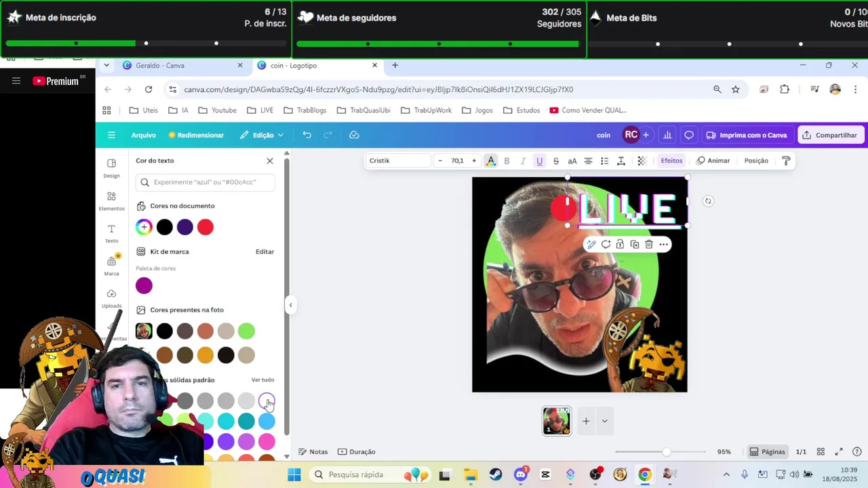This screenshot has width=868, height=488.
Task: Expand page options chevron beside add page
Action: 604,421
